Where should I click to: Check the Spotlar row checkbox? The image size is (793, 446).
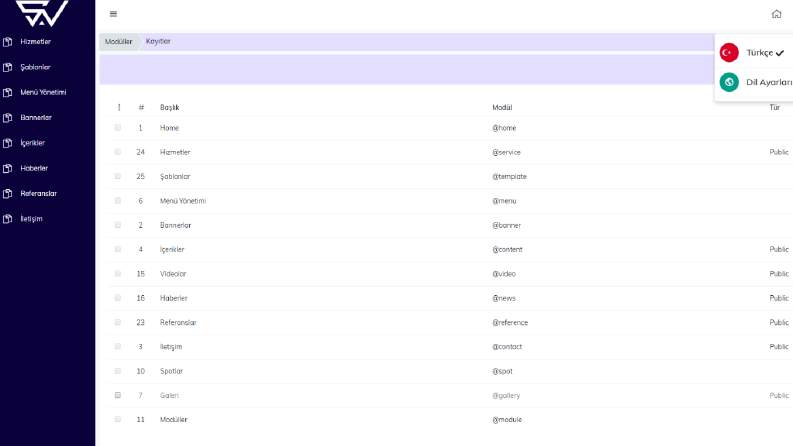[118, 371]
